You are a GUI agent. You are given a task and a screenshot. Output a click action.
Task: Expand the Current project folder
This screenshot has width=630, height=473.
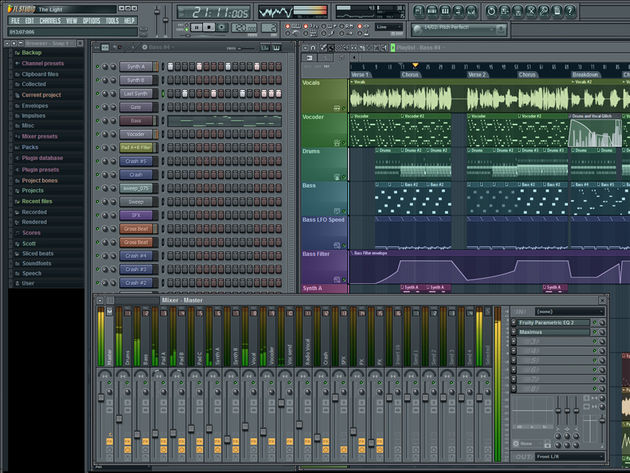41,95
